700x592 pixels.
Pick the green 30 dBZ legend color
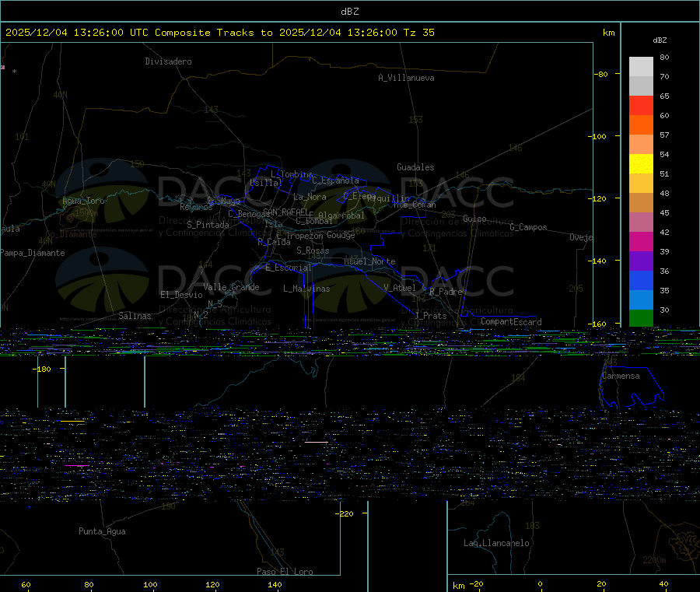[x=641, y=318]
